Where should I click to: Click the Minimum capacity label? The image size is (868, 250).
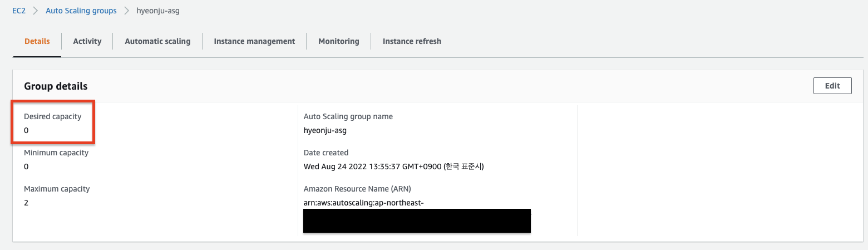point(56,153)
